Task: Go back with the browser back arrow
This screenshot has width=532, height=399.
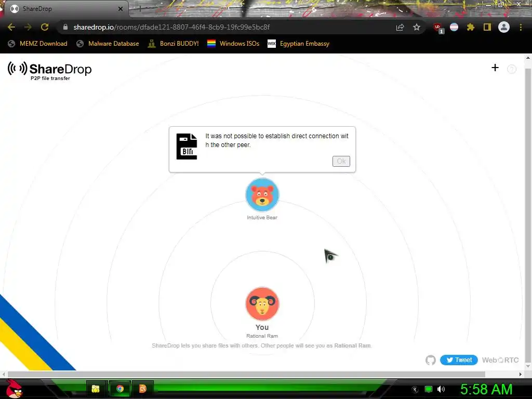Action: (x=11, y=27)
